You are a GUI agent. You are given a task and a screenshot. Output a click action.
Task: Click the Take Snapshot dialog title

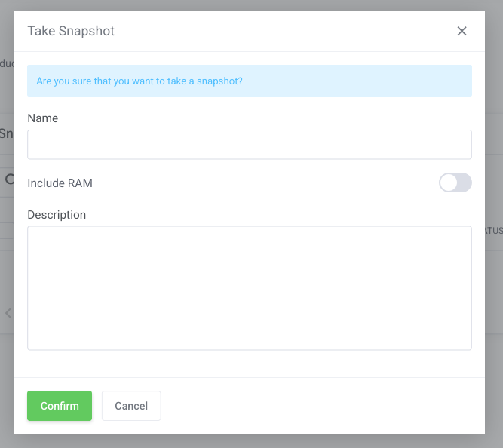click(71, 31)
